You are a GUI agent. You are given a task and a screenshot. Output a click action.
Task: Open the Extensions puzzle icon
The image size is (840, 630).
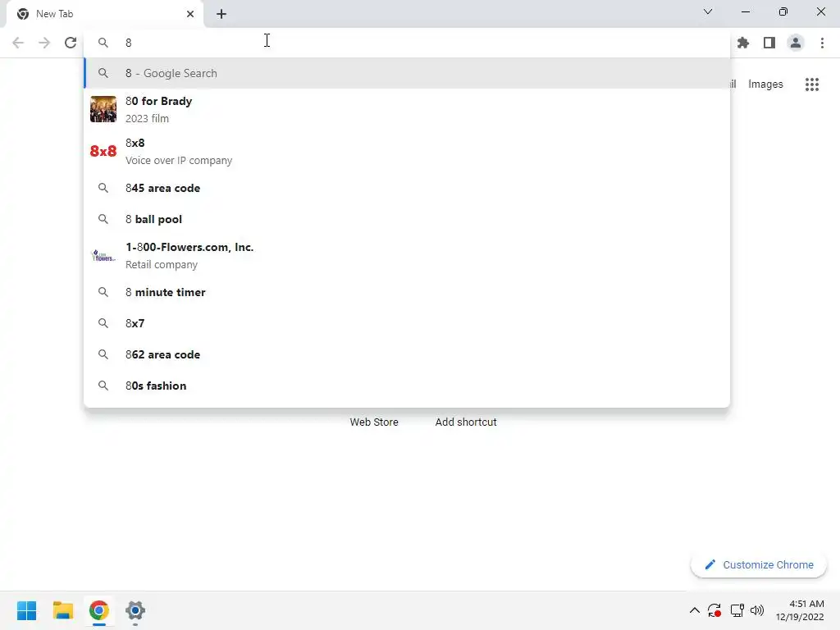[743, 43]
